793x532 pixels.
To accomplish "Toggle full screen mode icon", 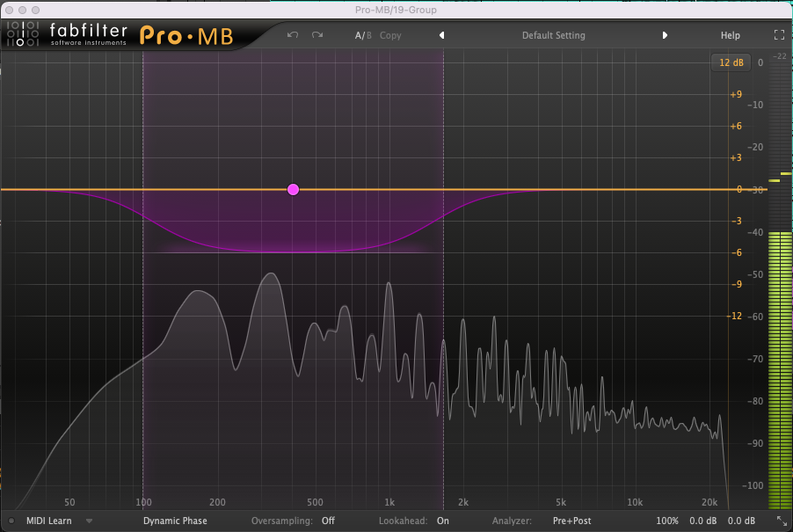I will (779, 35).
